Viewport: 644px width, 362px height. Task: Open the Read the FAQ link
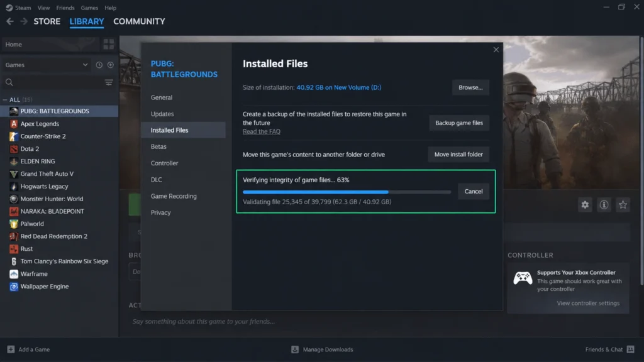pyautogui.click(x=261, y=131)
